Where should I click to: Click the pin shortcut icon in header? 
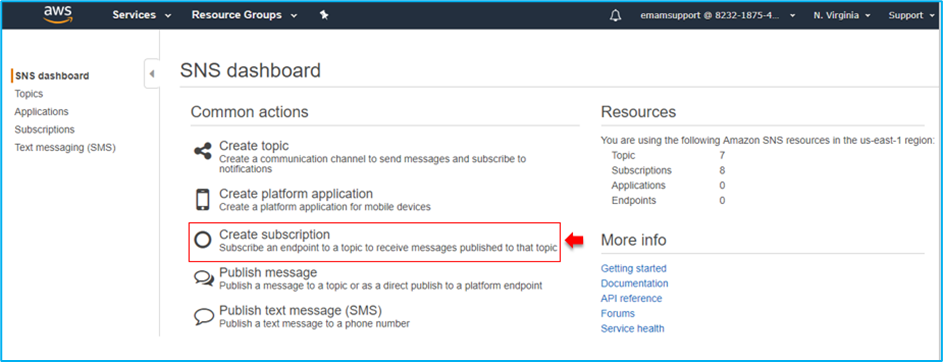point(324,16)
